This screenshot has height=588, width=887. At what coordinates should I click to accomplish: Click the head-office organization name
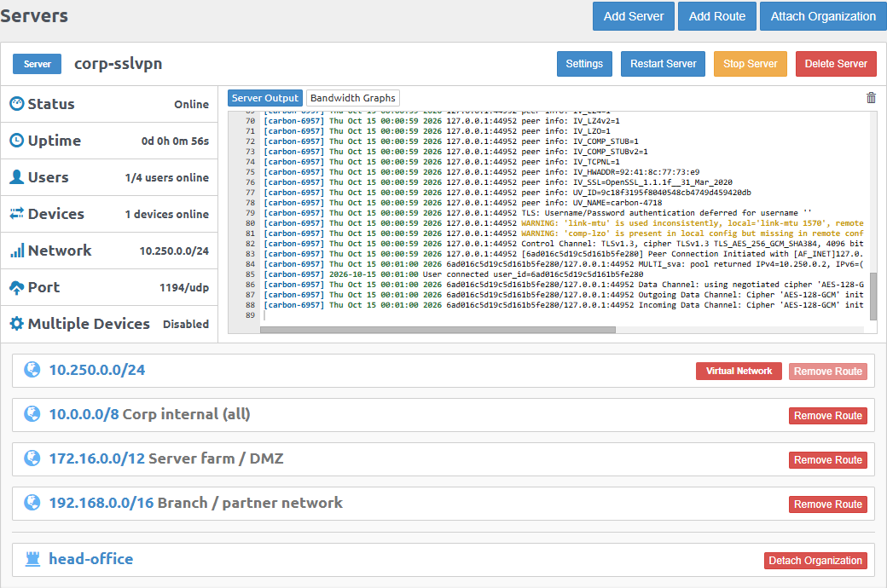tap(91, 559)
